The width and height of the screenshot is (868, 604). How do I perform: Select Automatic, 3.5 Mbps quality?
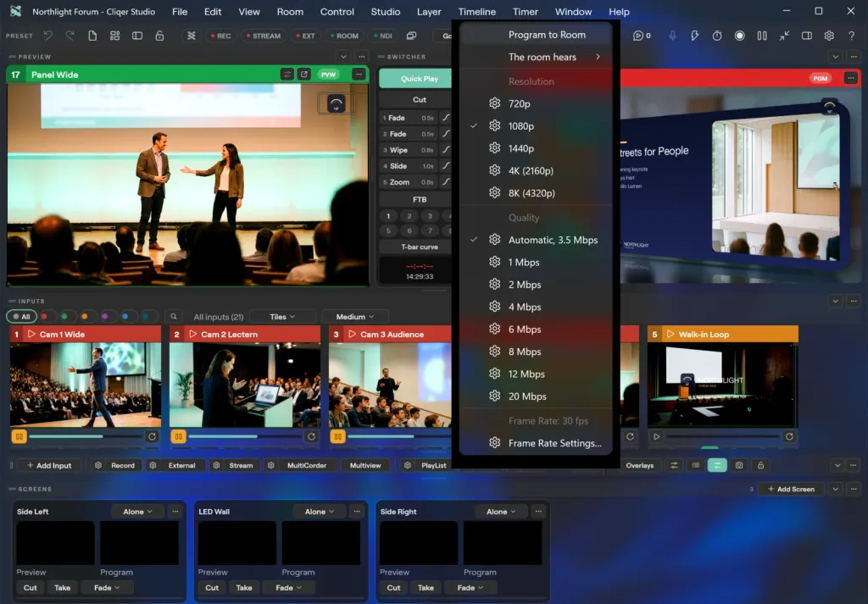(x=536, y=240)
